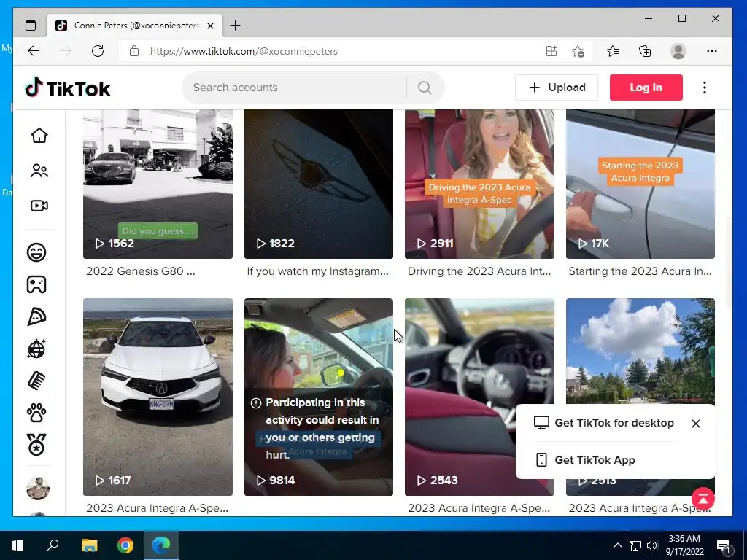Screen dimensions: 747x560
Task: Open the LIVE video camera icon in sidebar
Action: (x=39, y=205)
